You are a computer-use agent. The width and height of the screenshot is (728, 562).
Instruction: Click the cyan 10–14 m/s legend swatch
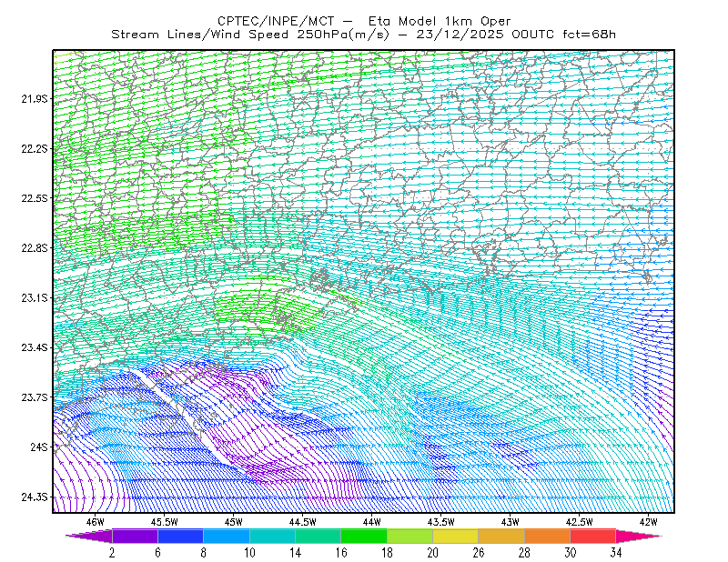(272, 536)
